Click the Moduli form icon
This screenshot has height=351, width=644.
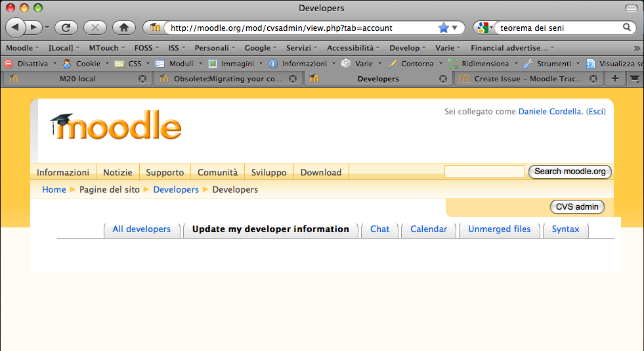[160, 64]
